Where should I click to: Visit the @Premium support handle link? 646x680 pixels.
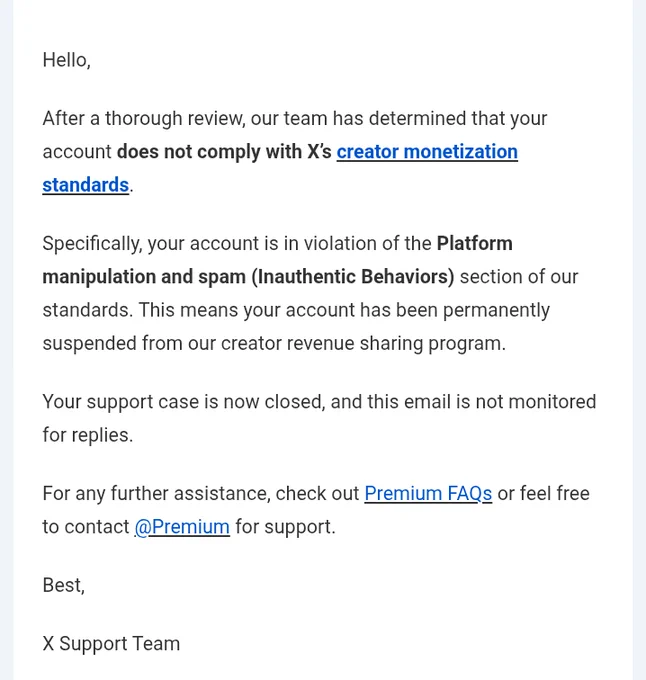[182, 527]
